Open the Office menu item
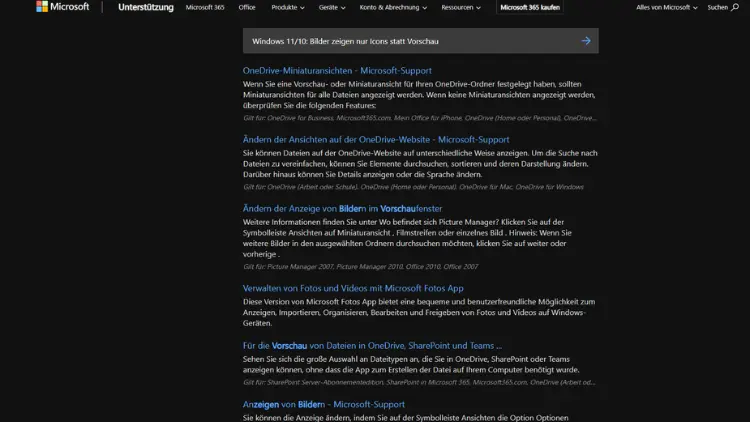This screenshot has width=750, height=422. pyautogui.click(x=247, y=7)
